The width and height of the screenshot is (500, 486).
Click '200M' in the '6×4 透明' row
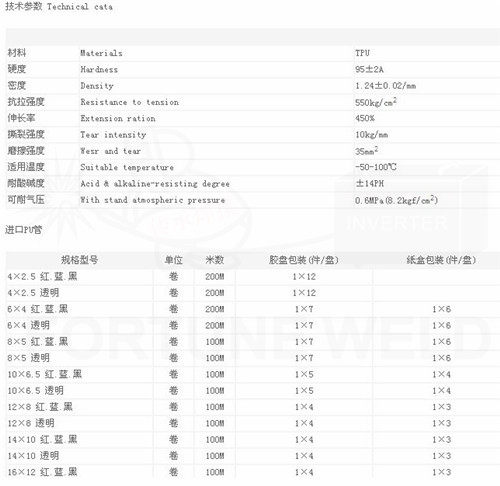[x=214, y=326]
